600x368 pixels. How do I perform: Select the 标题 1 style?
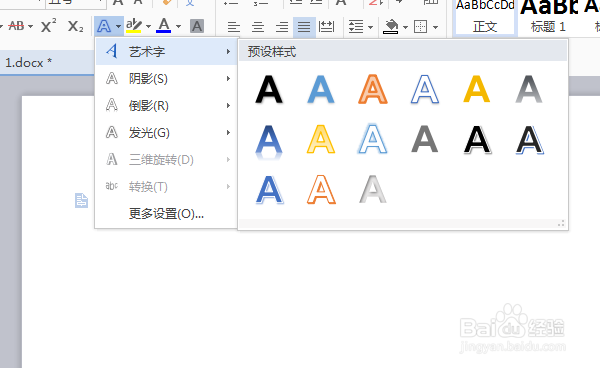548,18
